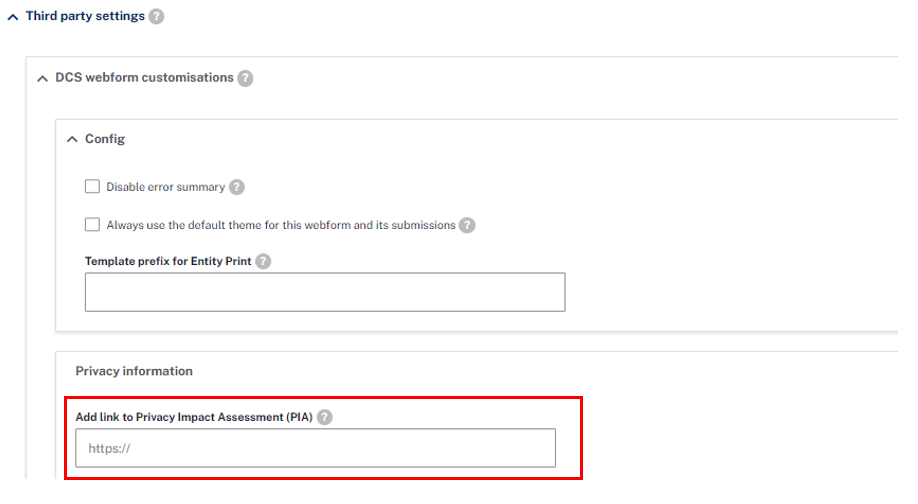The height and width of the screenshot is (504, 918).
Task: Click the Disable error summary label text
Action: (x=166, y=187)
